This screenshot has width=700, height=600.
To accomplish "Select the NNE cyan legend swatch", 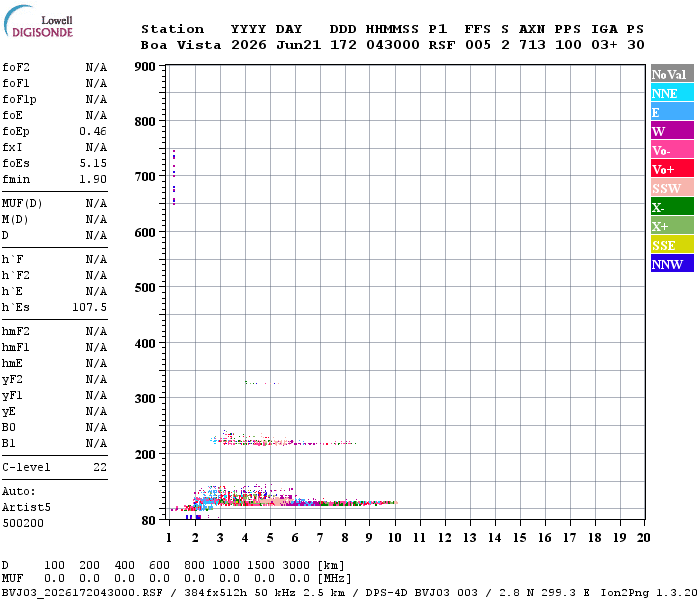I will (672, 93).
